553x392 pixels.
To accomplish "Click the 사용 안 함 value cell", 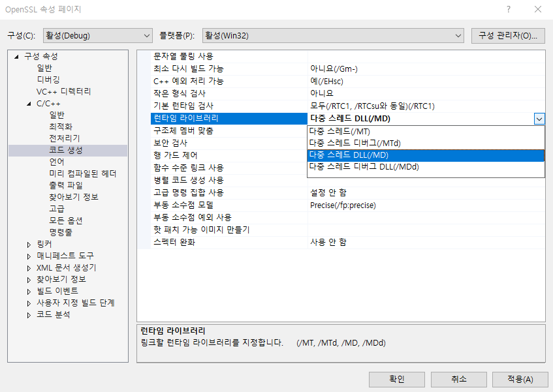I will pyautogui.click(x=426, y=243).
